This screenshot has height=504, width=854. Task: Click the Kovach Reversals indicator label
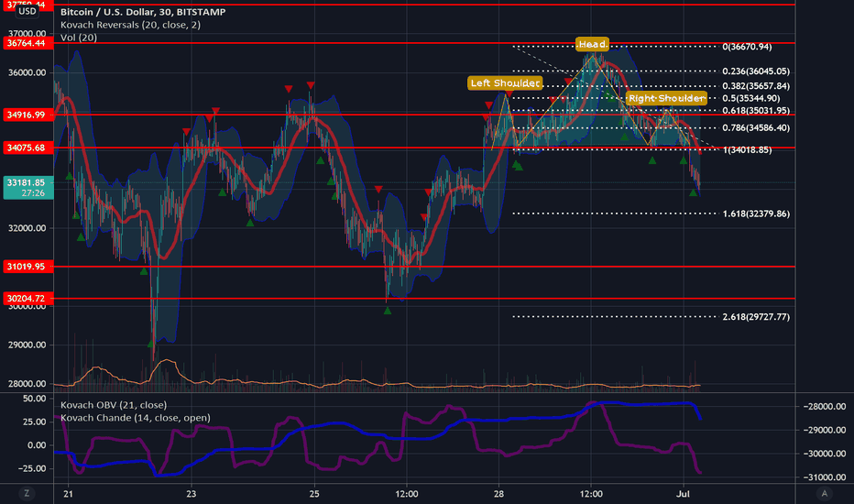130,25
